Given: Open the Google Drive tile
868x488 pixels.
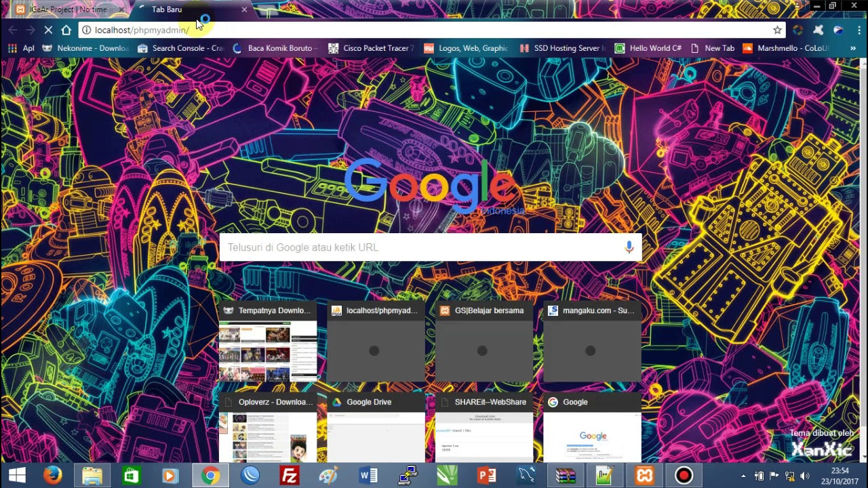Looking at the screenshot, I should coord(376,427).
